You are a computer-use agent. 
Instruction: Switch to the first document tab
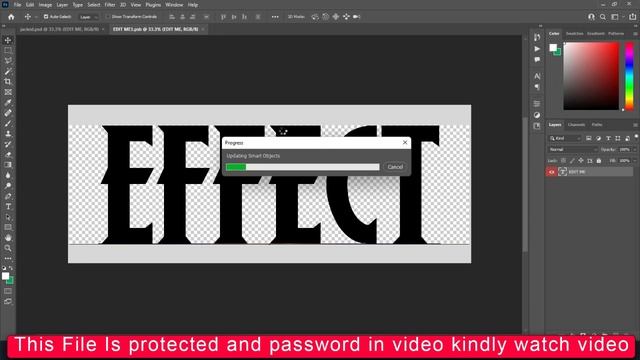(60, 29)
